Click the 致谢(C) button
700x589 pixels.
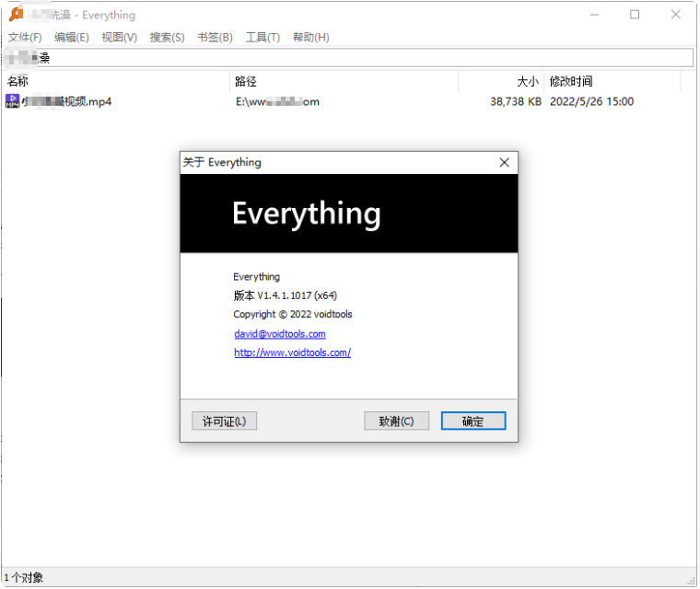[396, 422]
